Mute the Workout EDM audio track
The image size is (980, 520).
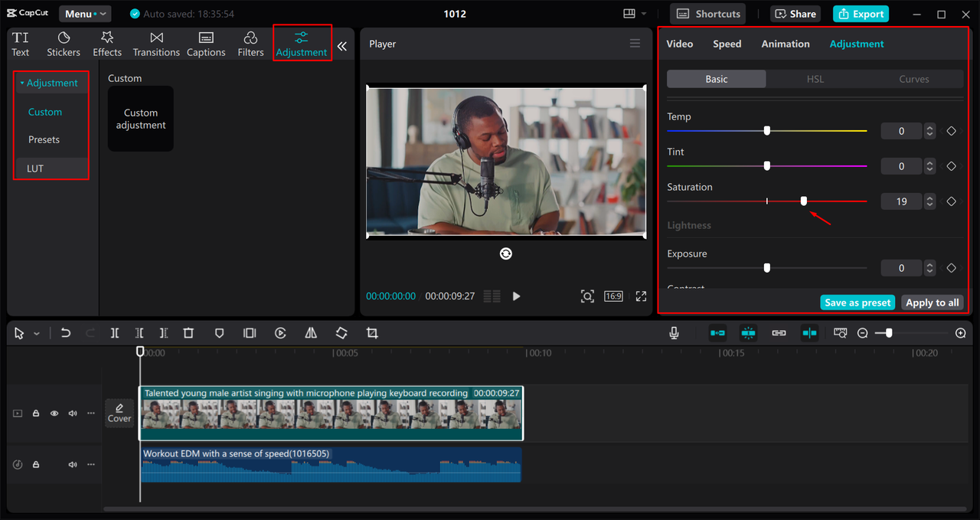click(73, 465)
